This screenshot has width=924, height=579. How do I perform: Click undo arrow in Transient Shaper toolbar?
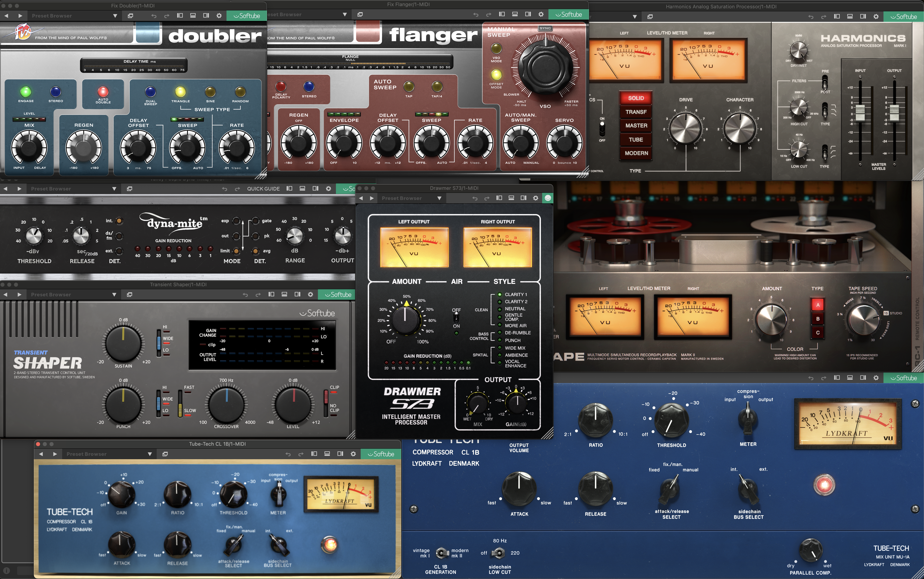[x=245, y=295]
